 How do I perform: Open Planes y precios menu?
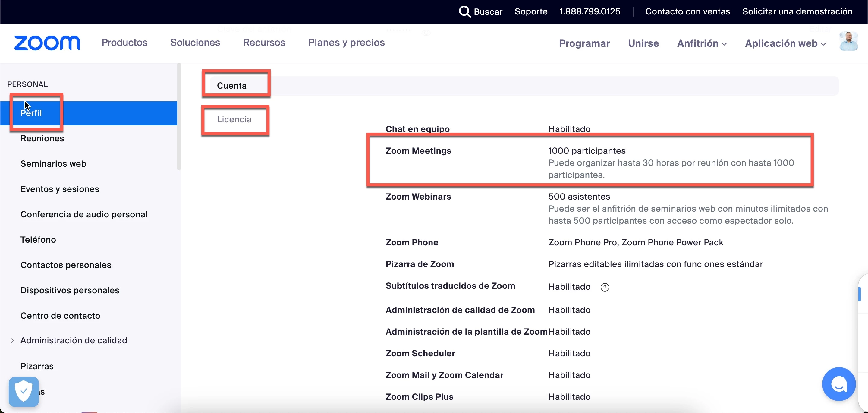(x=346, y=43)
